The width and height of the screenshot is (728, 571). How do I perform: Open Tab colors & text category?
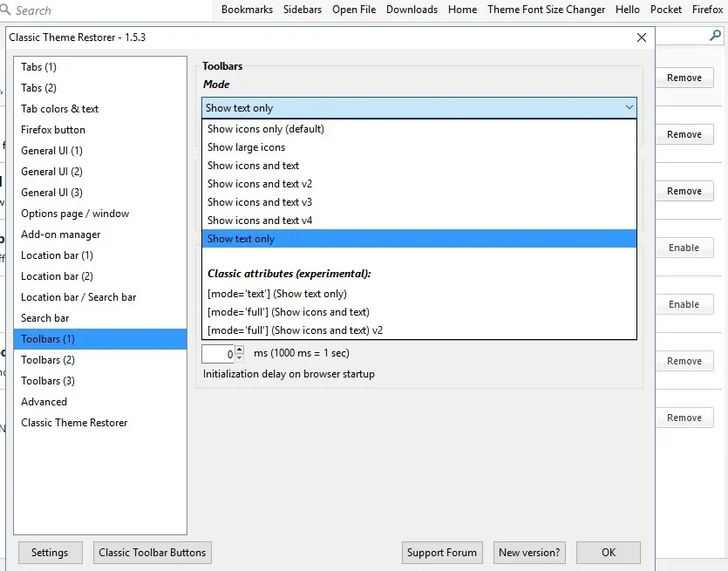100,109
